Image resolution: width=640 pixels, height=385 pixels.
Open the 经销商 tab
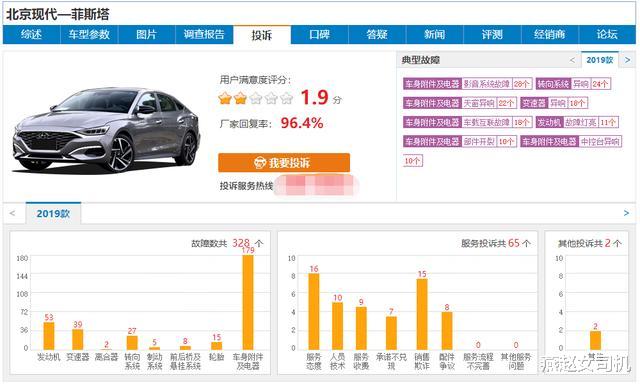tap(550, 35)
